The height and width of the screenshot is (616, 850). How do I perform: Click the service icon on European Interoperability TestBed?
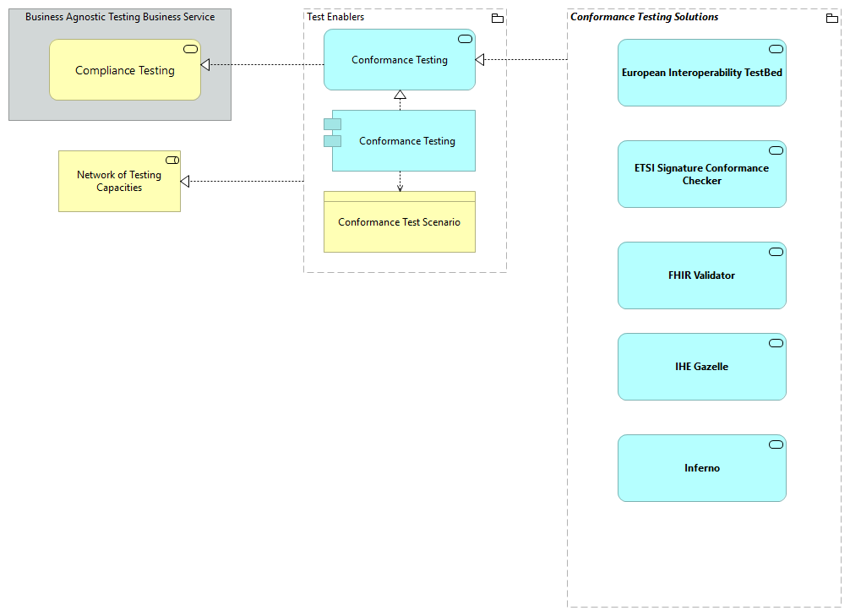pyautogui.click(x=776, y=49)
